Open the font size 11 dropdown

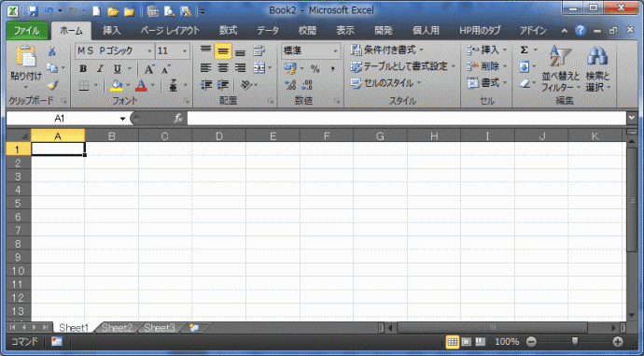[185, 51]
